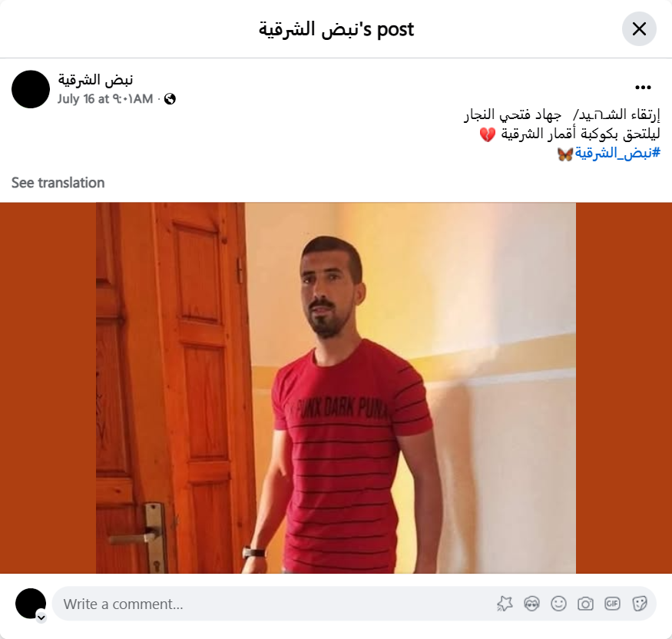Viewport: 672px width, 639px height.
Task: Close the post dialog with the X button
Action: point(639,29)
